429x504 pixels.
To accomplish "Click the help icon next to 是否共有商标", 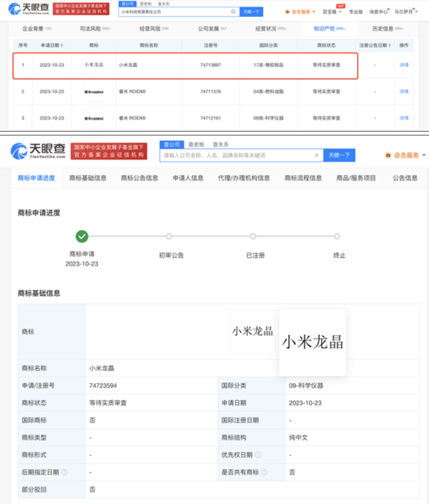I will point(264,472).
